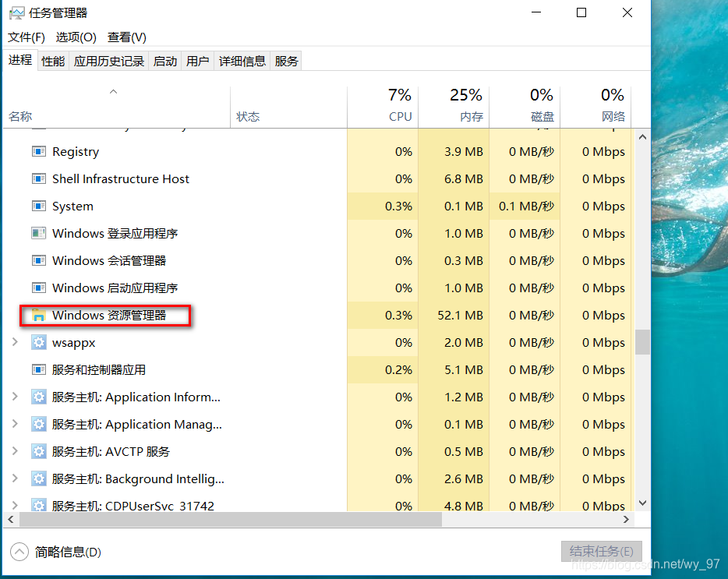
Task: Click the 52.1 MB memory value
Action: [460, 316]
